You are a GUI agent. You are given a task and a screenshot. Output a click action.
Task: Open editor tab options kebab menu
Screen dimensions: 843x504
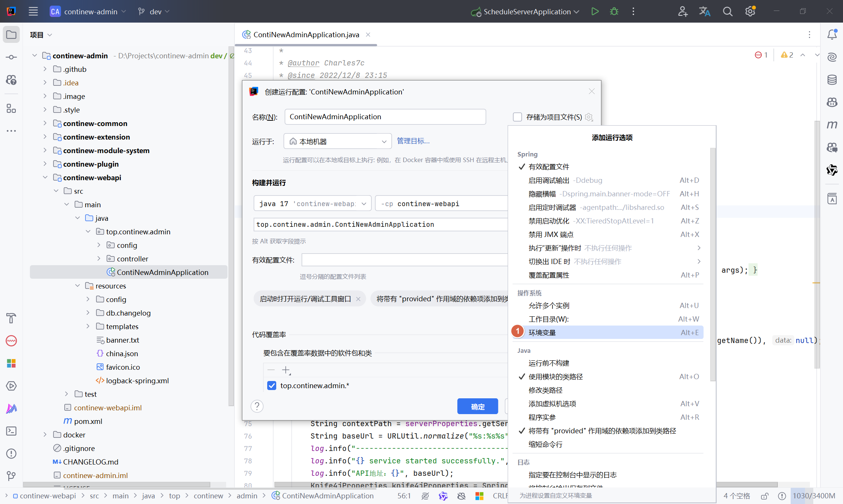[809, 35]
